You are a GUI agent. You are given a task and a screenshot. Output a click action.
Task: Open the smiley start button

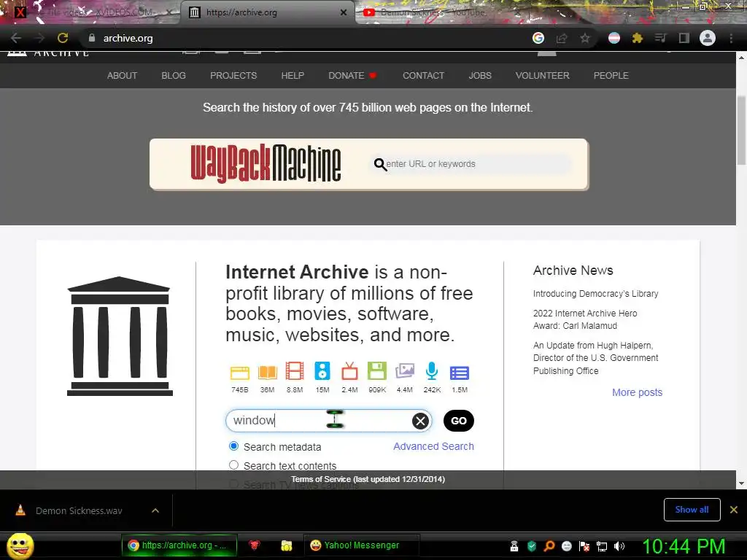tap(20, 546)
